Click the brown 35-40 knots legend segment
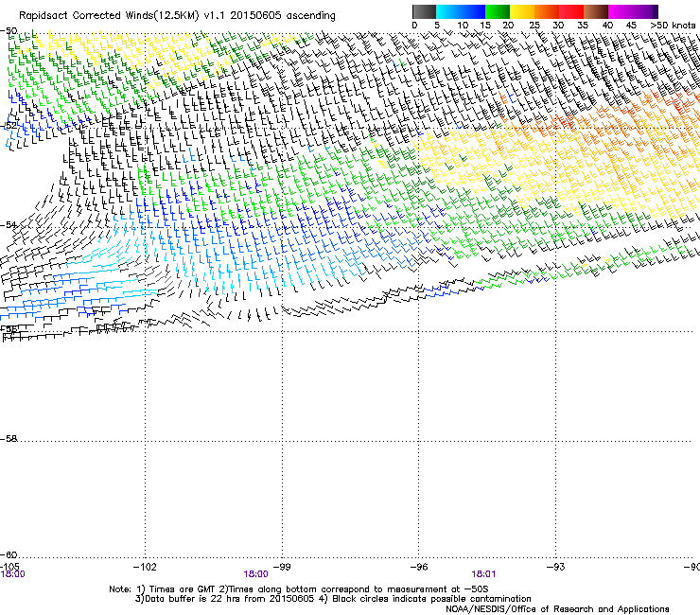700x615 pixels. tap(596, 11)
